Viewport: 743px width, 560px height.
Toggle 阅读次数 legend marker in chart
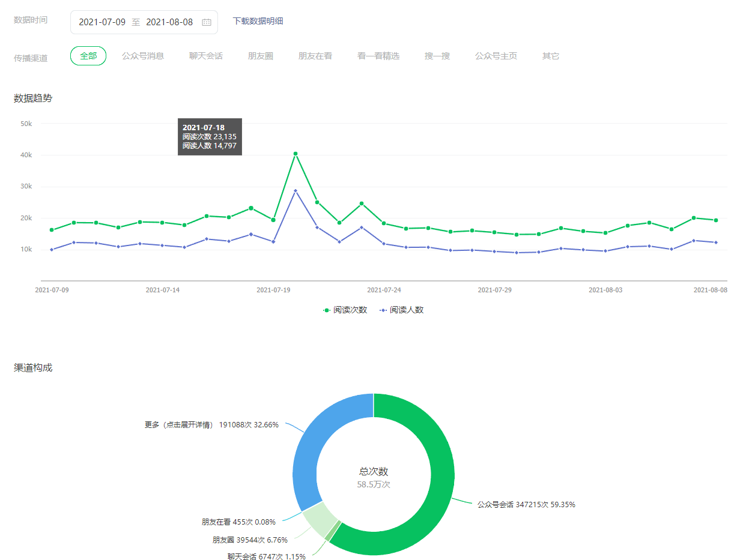[327, 310]
